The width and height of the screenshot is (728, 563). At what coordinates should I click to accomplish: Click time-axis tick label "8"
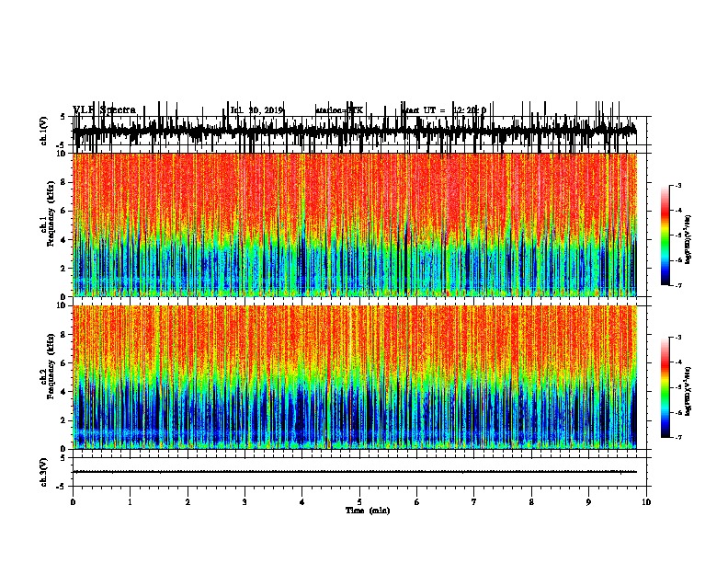[x=531, y=502]
